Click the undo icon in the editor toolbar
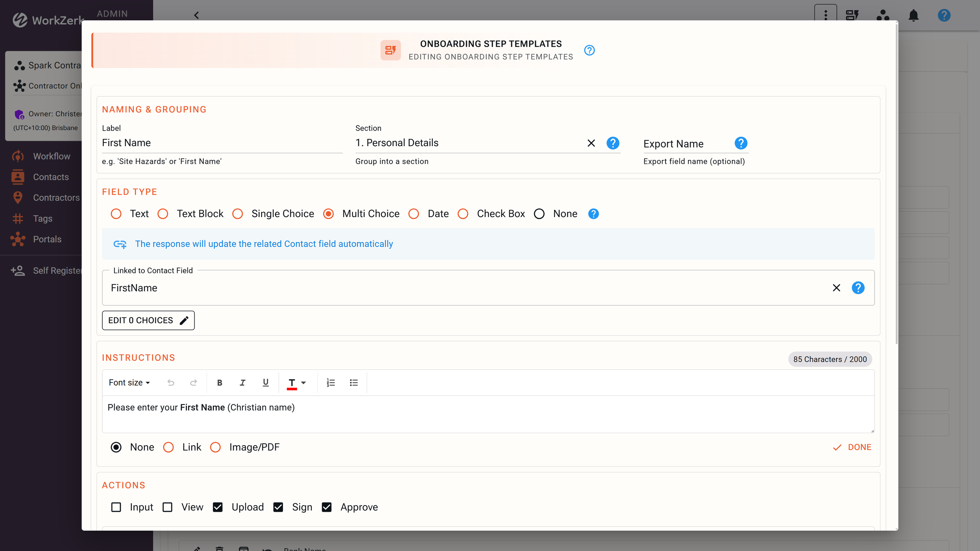This screenshot has height=551, width=980. click(x=171, y=382)
